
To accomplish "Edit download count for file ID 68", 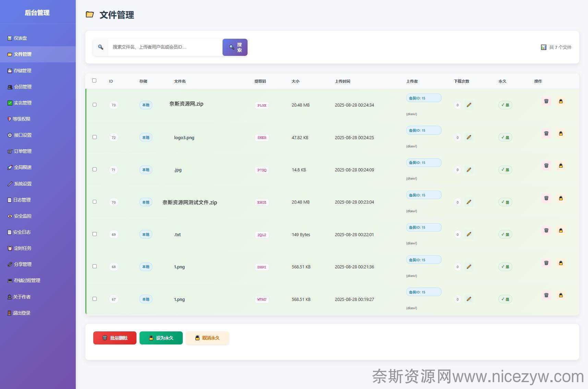I will pyautogui.click(x=469, y=267).
